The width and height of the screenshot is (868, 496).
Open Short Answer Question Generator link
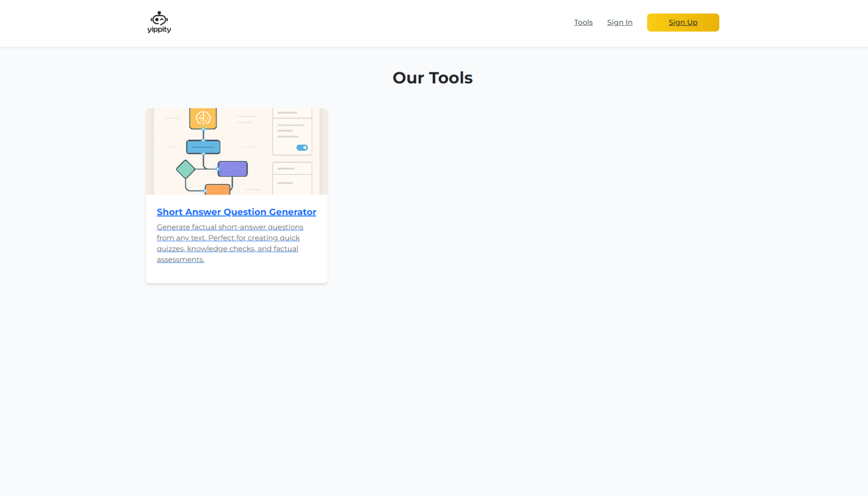point(236,212)
